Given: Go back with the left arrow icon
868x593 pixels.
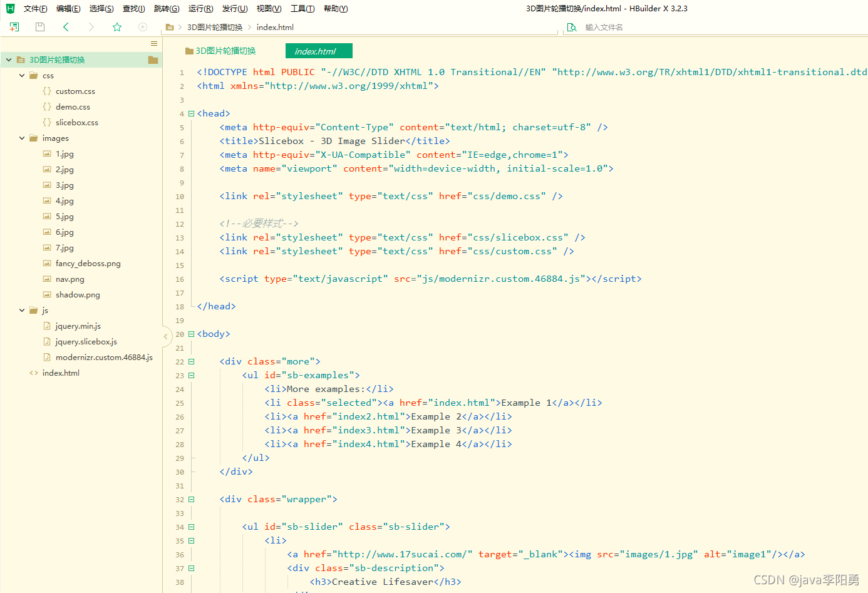Looking at the screenshot, I should point(66,27).
